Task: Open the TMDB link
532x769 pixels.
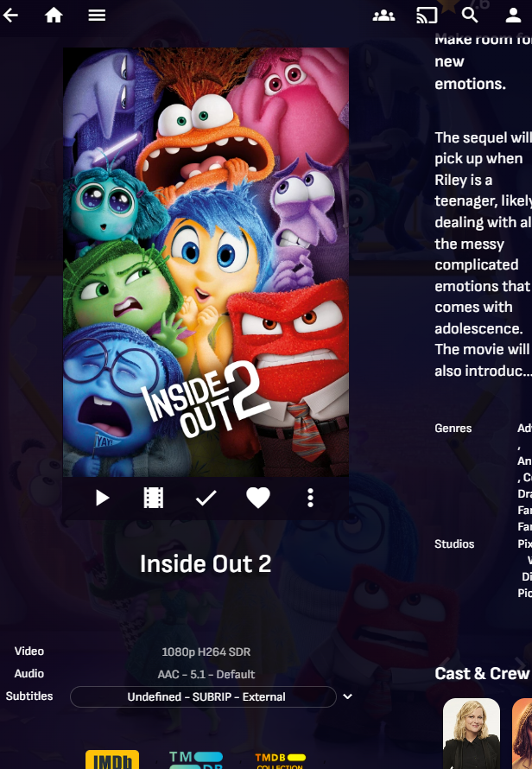Action: pyautogui.click(x=196, y=759)
